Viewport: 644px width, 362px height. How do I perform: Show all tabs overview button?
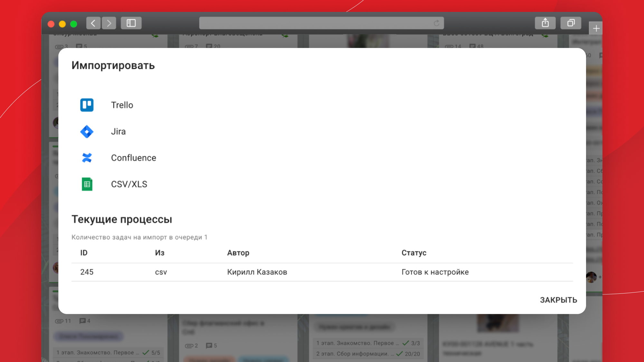571,23
